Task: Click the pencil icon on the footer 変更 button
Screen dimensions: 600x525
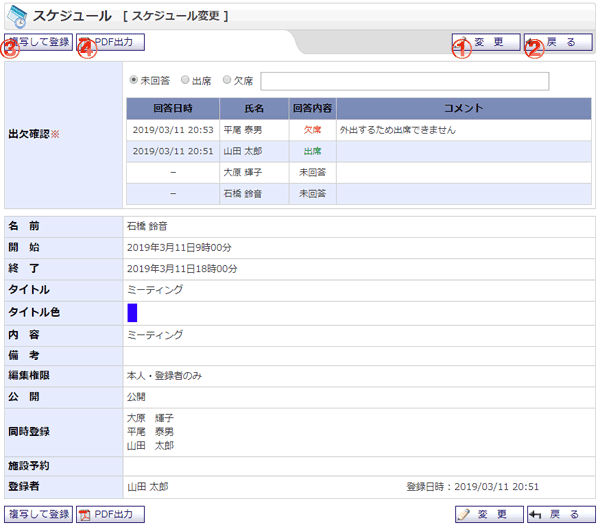Action: (464, 514)
